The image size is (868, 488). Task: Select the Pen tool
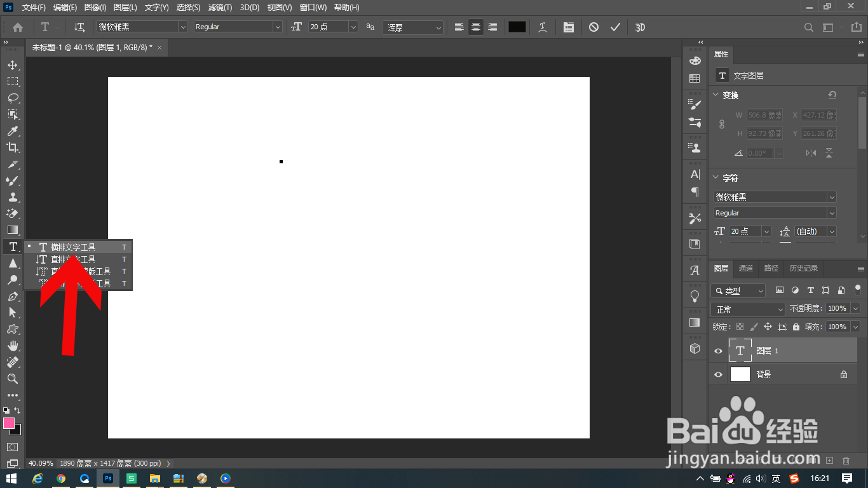click(12, 296)
